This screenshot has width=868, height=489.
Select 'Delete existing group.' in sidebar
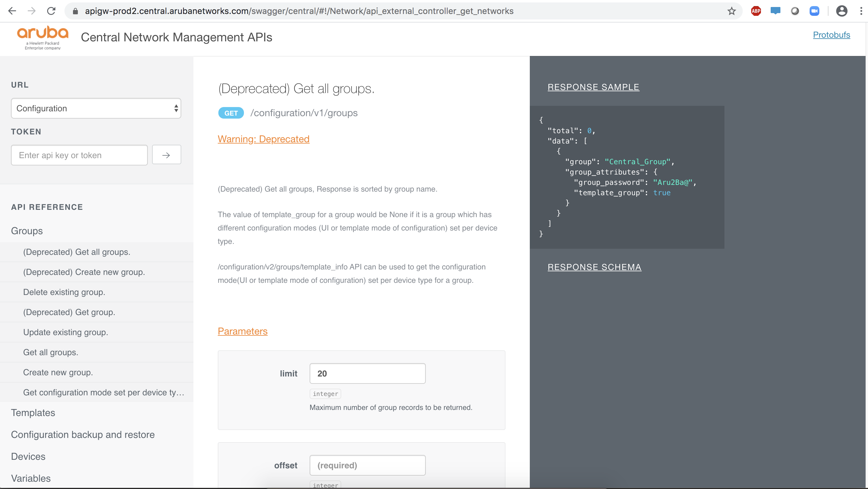(64, 292)
